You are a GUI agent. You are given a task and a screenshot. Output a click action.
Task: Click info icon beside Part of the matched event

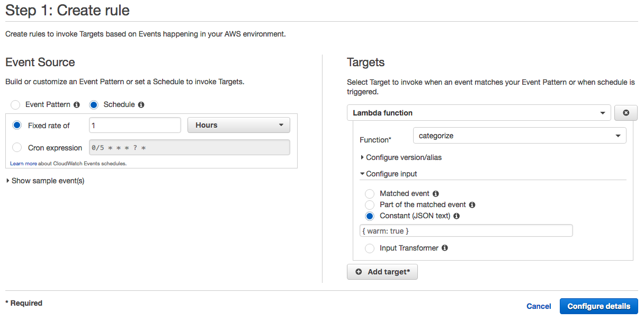click(472, 204)
